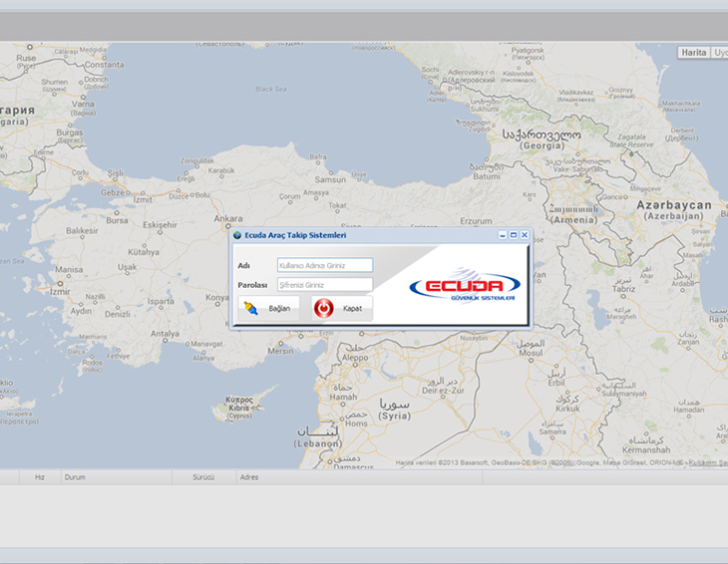Image resolution: width=728 pixels, height=564 pixels.
Task: Click the Adı username input field
Action: click(x=325, y=265)
